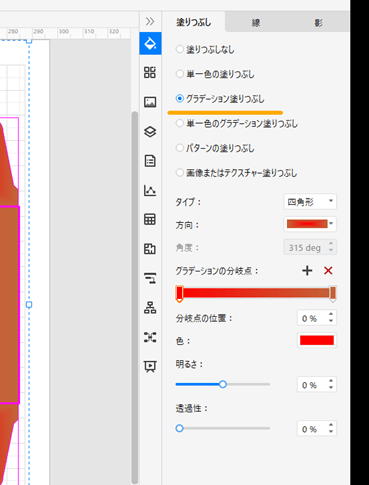This screenshot has height=485, width=369.
Task: Open the Table panel icon
Action: 150,219
